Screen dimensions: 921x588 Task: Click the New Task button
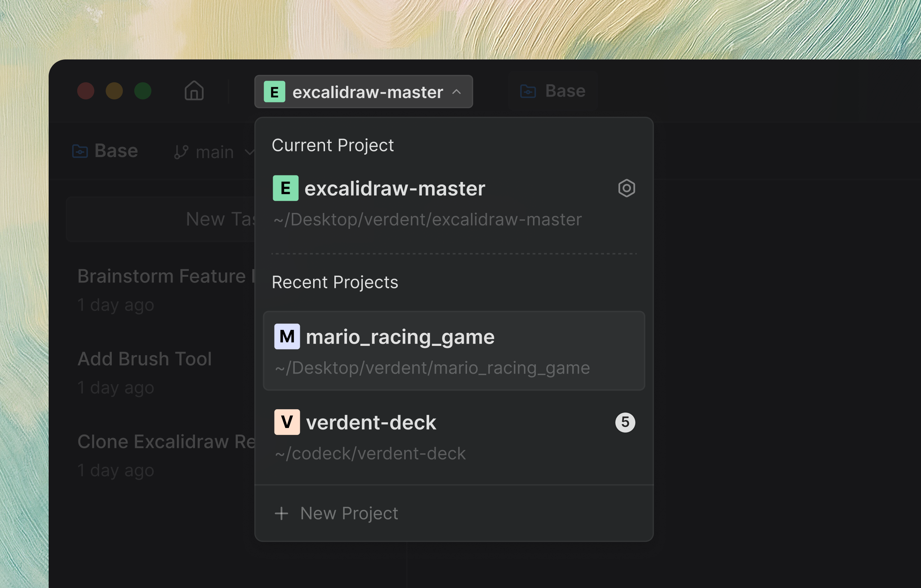click(161, 219)
